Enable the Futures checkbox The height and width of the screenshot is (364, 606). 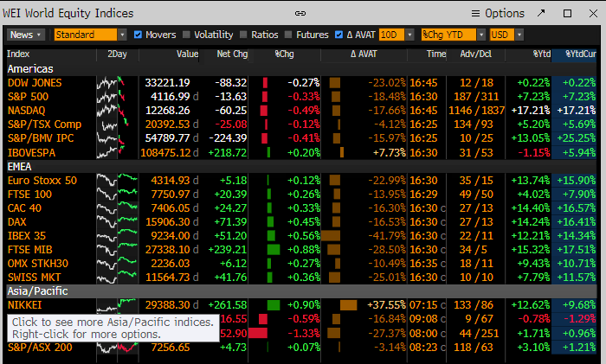(x=288, y=35)
